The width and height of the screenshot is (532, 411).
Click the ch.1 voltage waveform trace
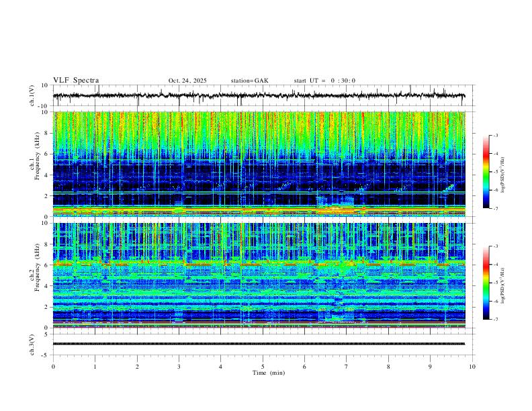(259, 95)
